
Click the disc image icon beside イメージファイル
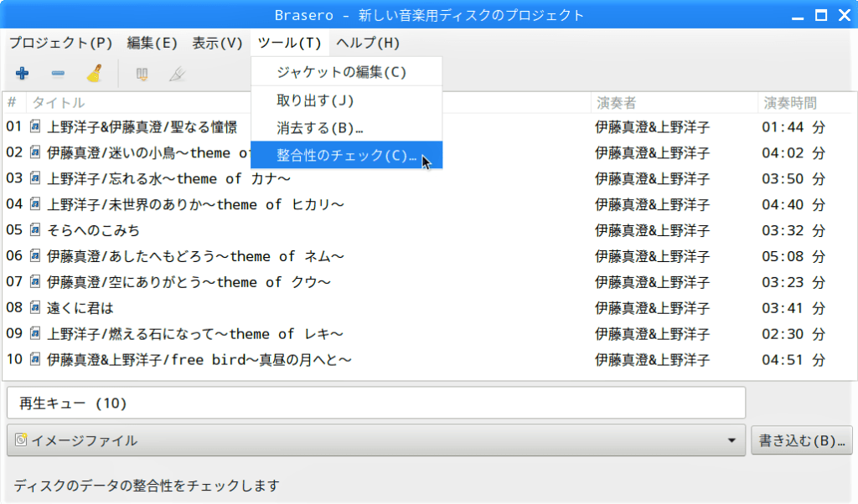point(21,440)
